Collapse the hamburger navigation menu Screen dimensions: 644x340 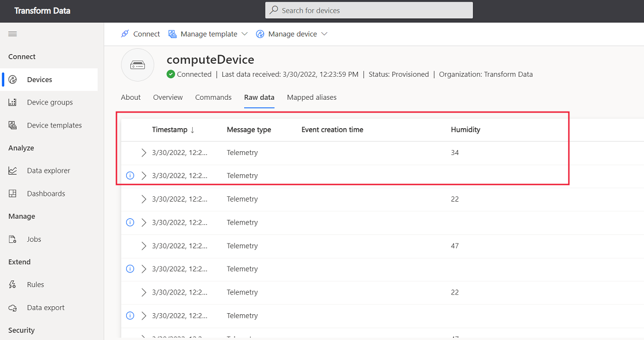tap(13, 34)
